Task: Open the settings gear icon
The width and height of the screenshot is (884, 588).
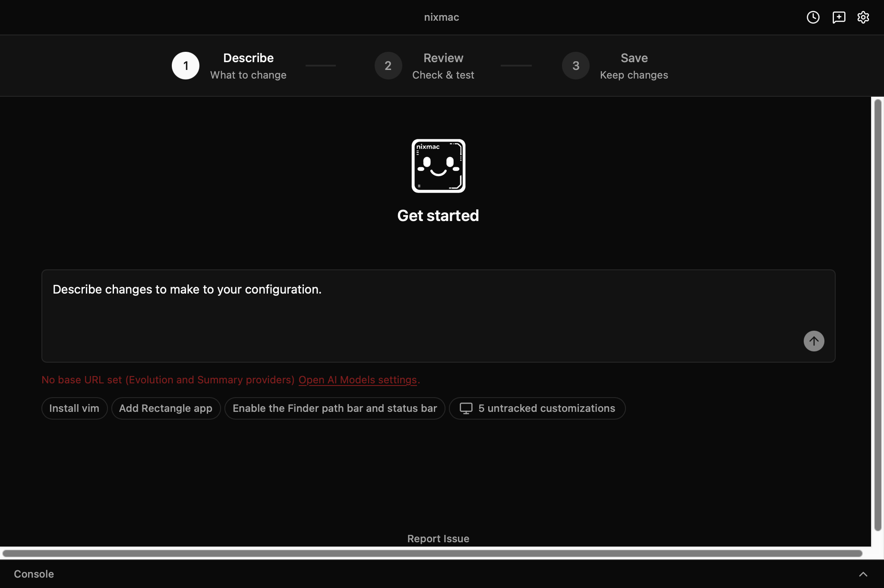Action: tap(863, 17)
